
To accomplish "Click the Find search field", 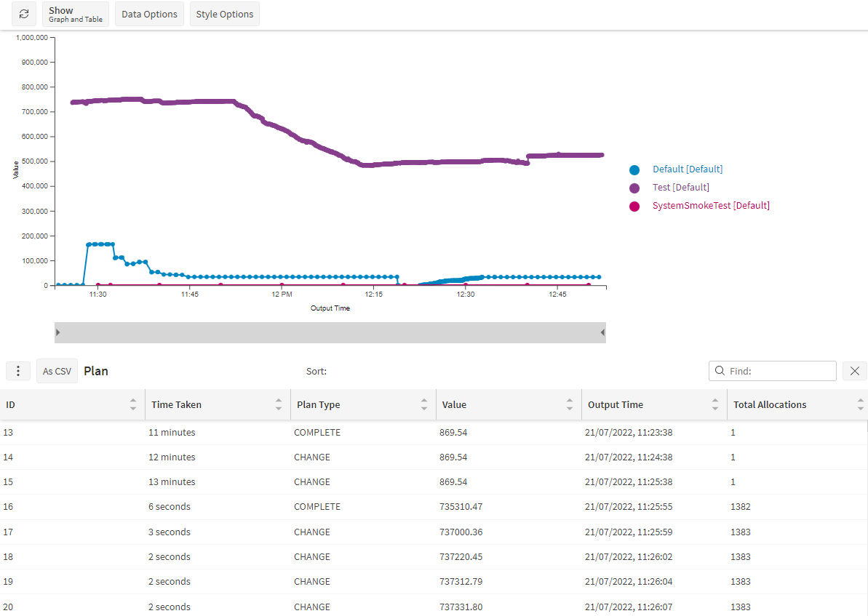I will pyautogui.click(x=772, y=371).
